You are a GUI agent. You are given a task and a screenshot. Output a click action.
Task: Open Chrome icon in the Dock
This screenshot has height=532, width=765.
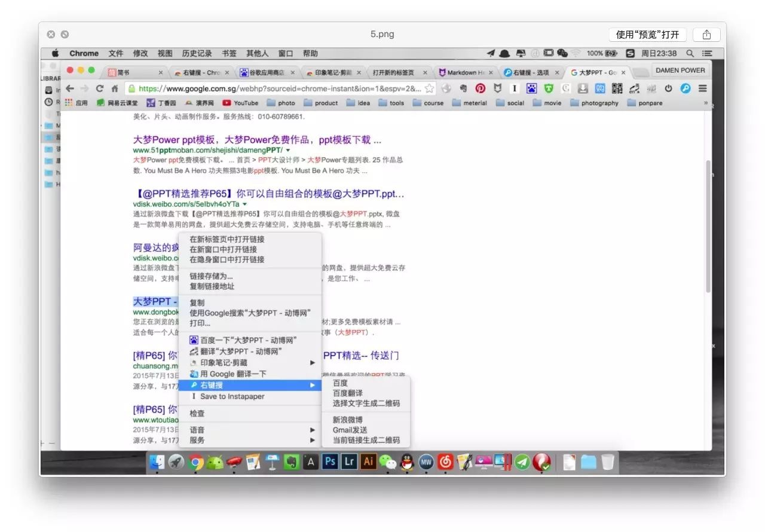pyautogui.click(x=195, y=461)
